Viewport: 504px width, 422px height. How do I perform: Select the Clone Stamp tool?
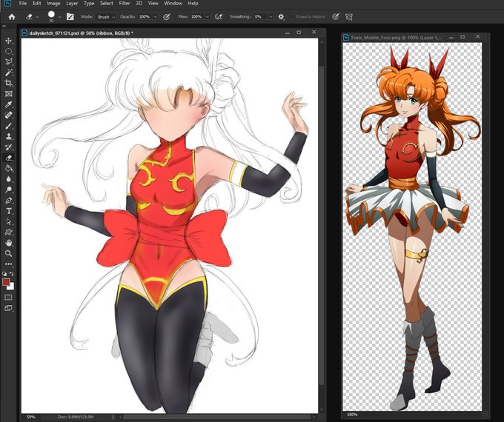9,136
